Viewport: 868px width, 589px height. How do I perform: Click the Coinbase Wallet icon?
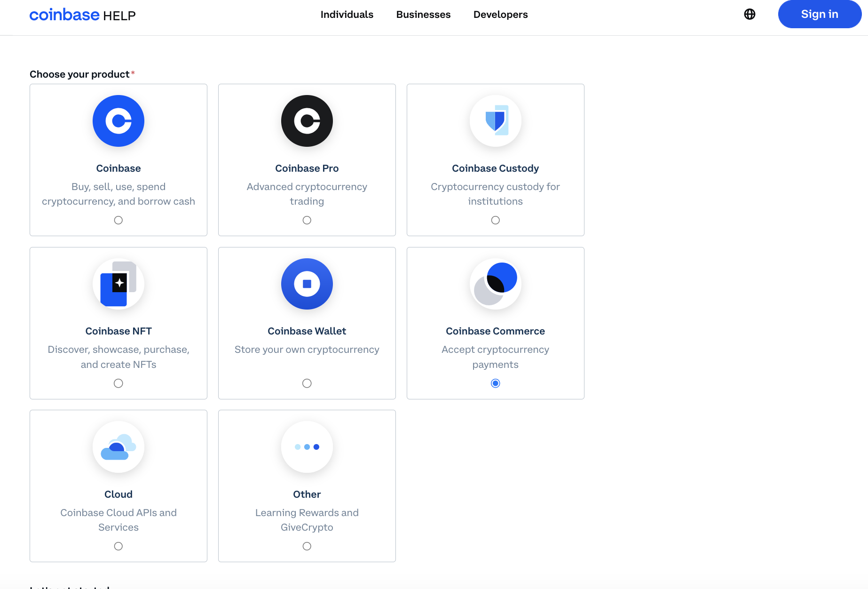tap(307, 284)
